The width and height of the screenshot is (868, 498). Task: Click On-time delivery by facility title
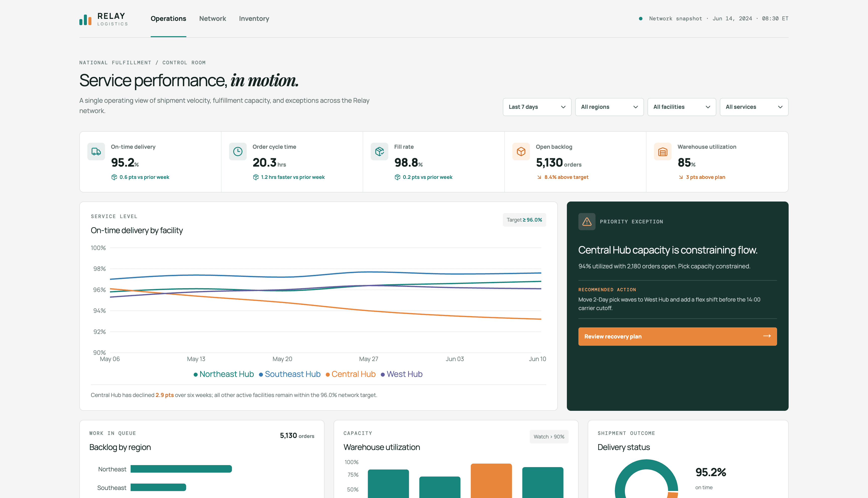[x=137, y=230]
